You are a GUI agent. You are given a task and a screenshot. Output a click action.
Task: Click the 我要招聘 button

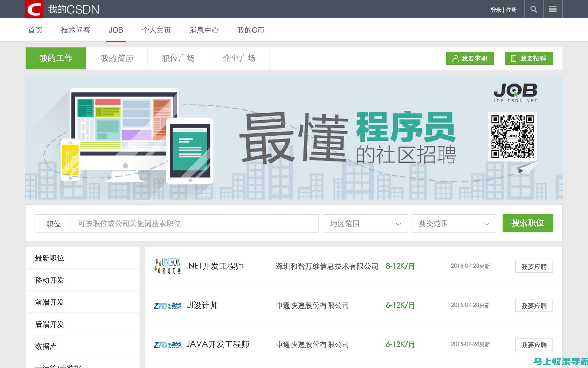(529, 58)
